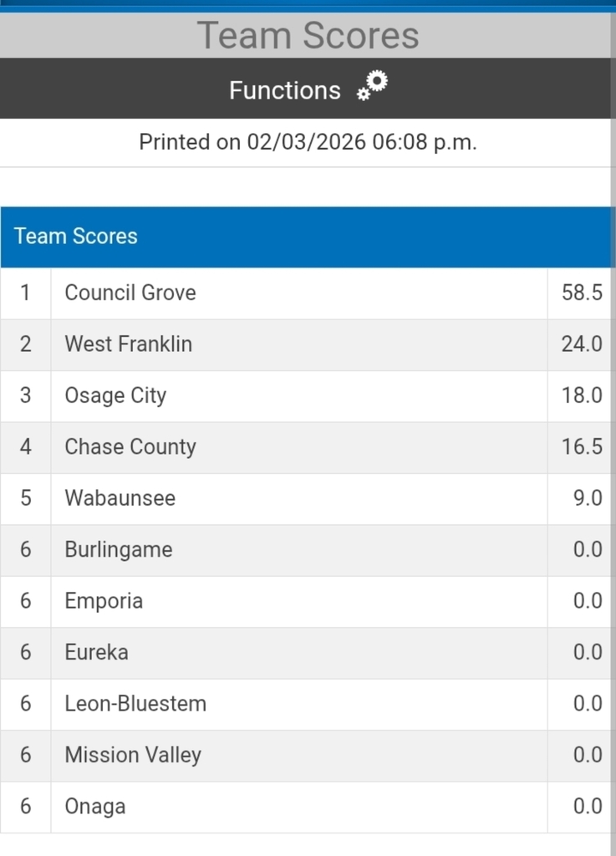Open the Osage City team entry
The image size is (616, 856).
(x=115, y=395)
